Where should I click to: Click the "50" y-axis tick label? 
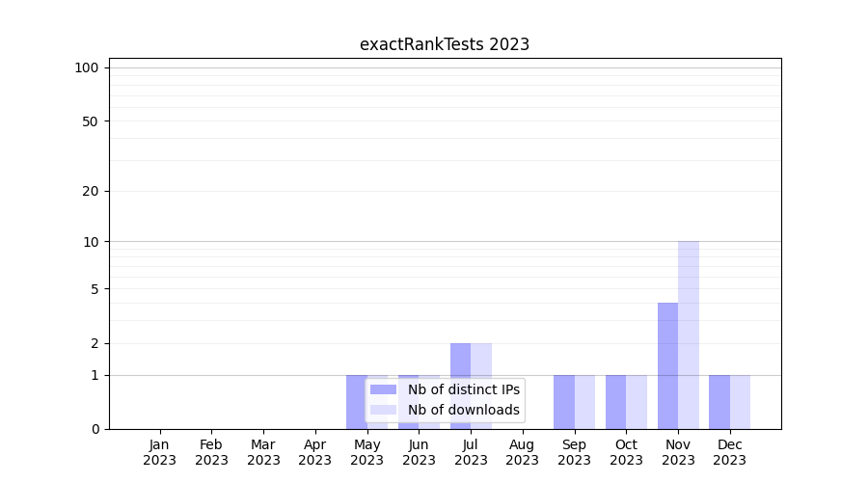coord(91,121)
